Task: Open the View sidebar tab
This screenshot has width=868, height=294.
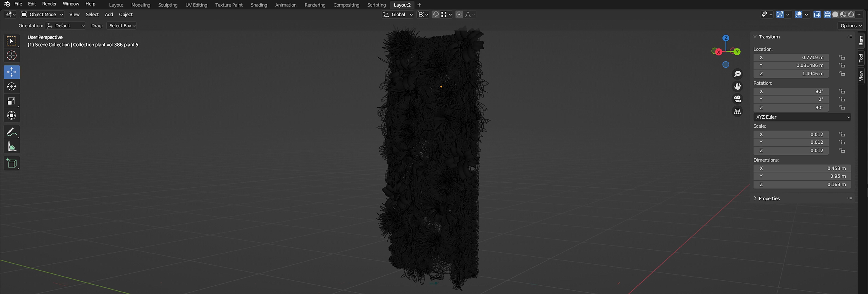Action: pyautogui.click(x=861, y=75)
